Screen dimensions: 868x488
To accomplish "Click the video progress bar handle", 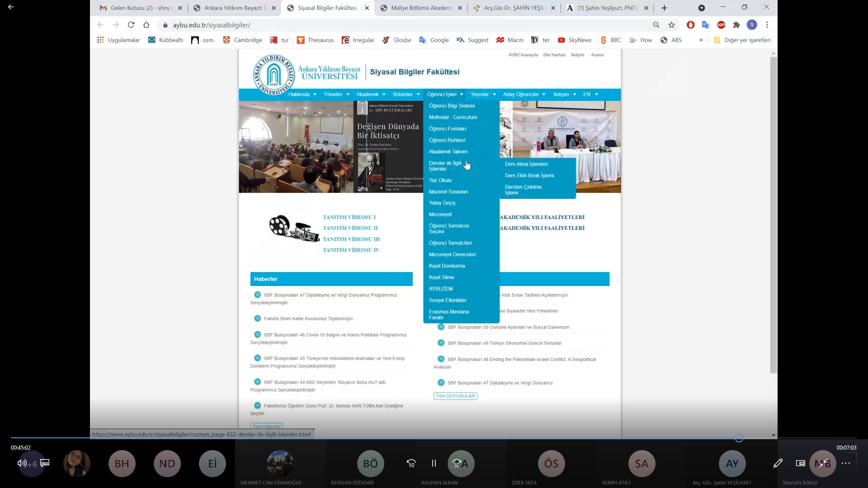I will 739,438.
